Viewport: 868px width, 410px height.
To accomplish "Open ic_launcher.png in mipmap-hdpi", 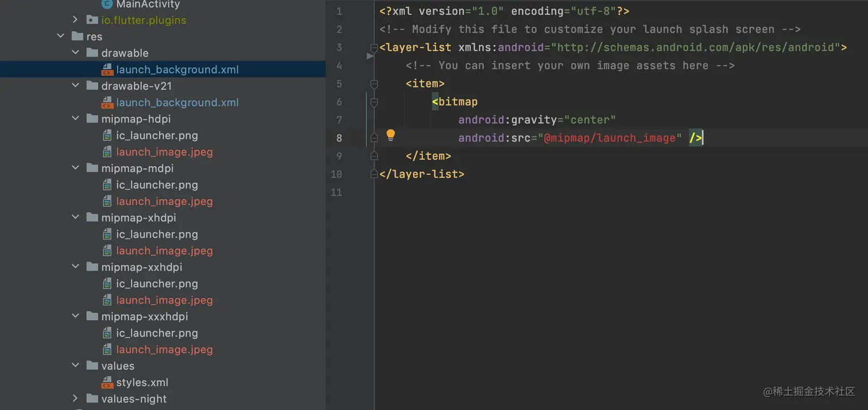I will click(157, 136).
